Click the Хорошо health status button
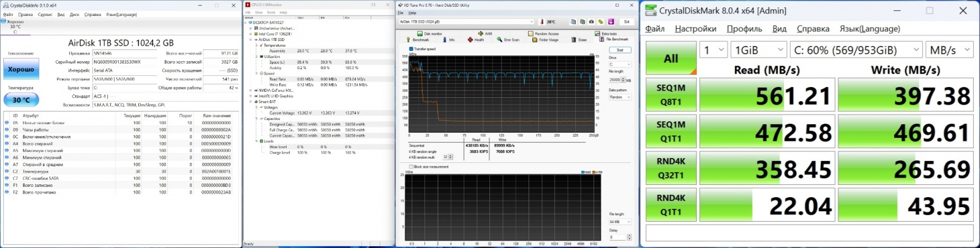 [x=21, y=70]
